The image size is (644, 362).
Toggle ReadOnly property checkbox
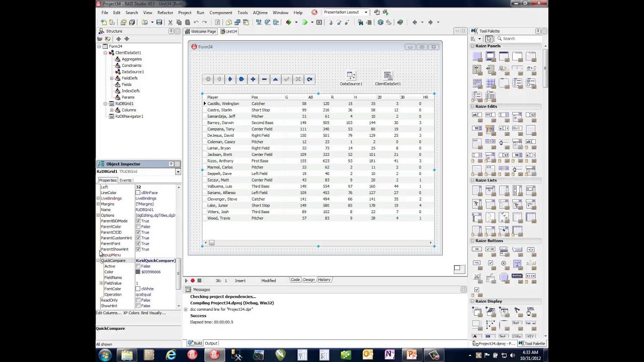pos(138,300)
